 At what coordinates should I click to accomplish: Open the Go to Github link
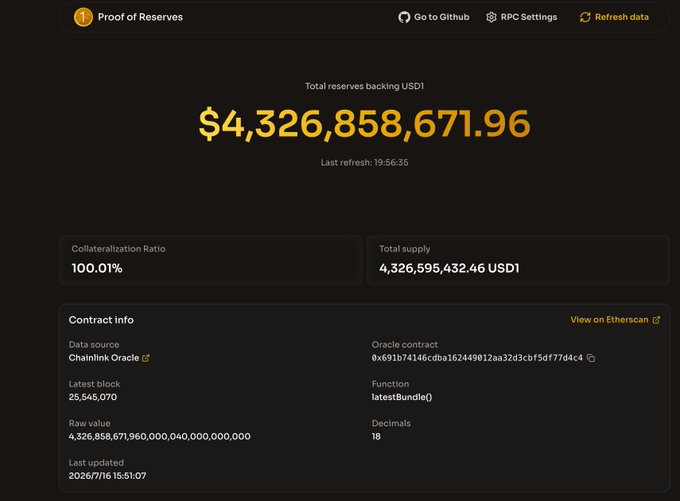[434, 17]
